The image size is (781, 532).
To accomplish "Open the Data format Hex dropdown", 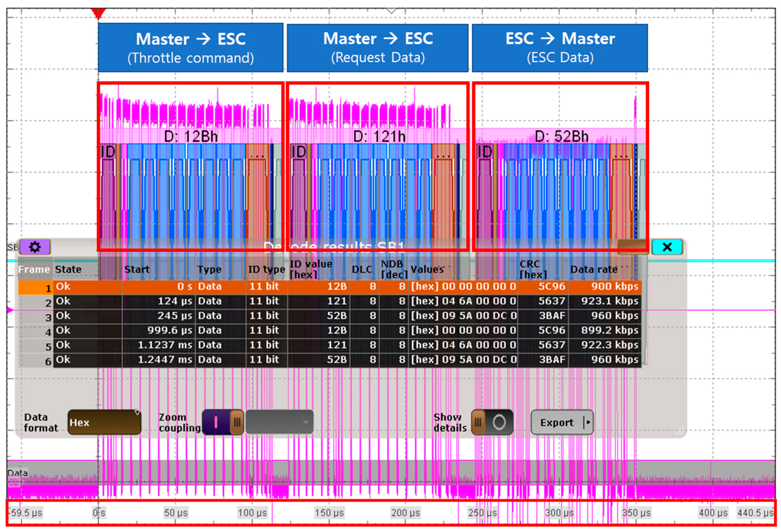I will click(104, 422).
